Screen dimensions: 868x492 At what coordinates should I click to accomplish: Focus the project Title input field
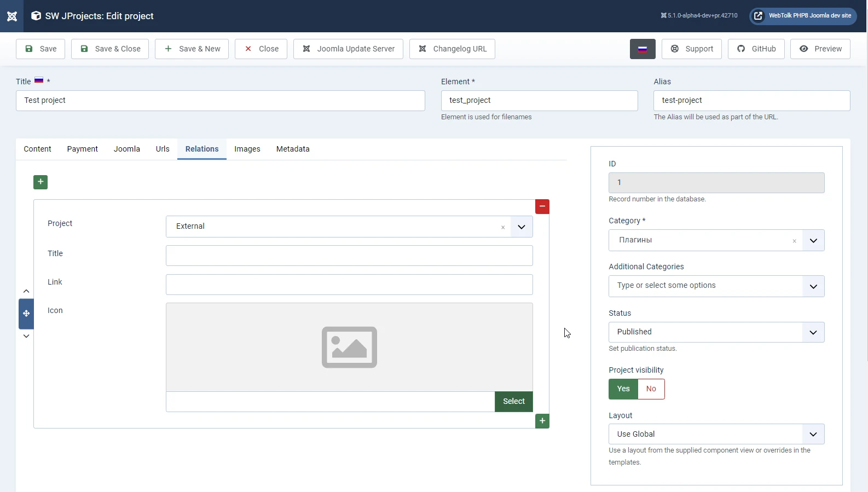221,101
